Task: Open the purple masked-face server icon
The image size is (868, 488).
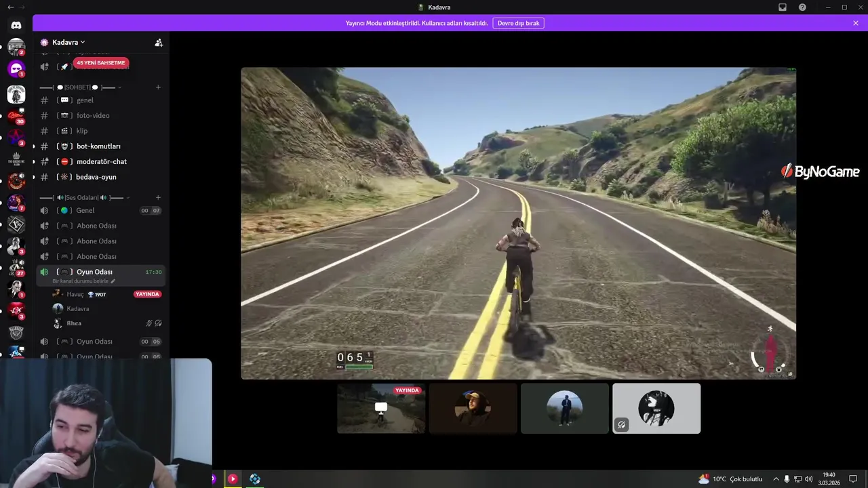Action: (16, 68)
